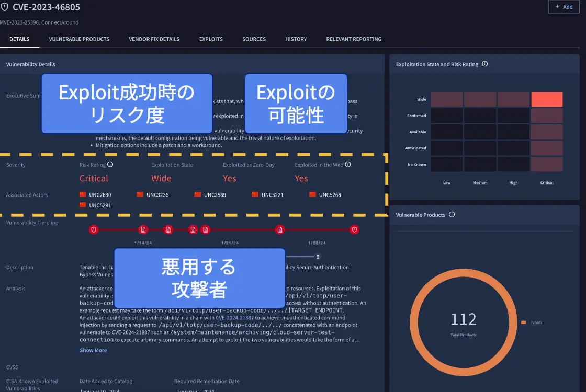Click the info icon beside Risk Rating
586x392 pixels.
click(110, 164)
